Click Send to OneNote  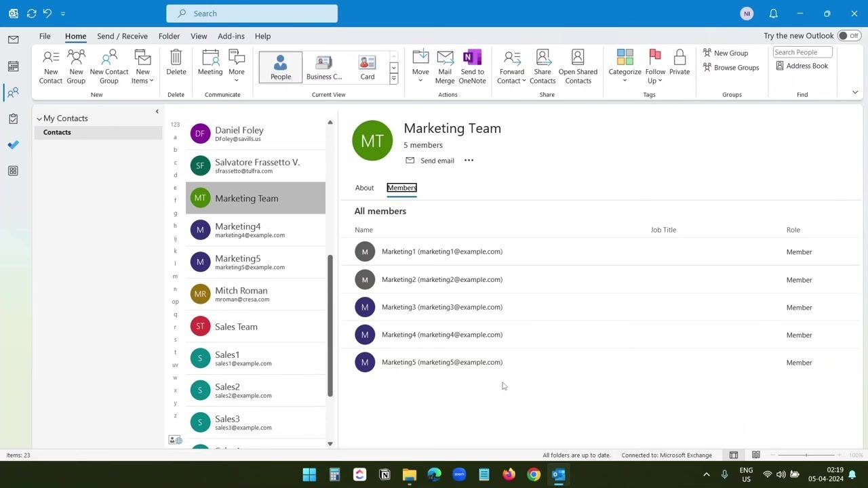[472, 66]
